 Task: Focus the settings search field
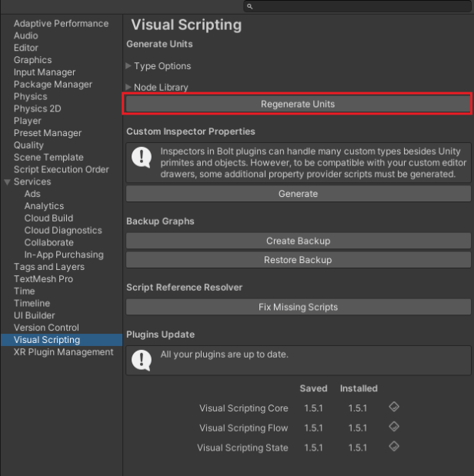(x=357, y=6)
